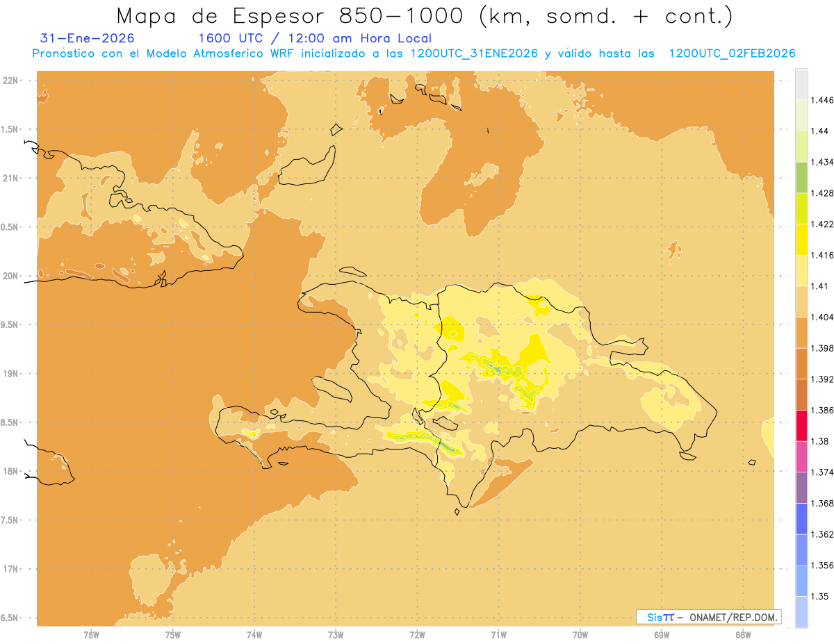Pick the purple legend color swatch

[801, 488]
